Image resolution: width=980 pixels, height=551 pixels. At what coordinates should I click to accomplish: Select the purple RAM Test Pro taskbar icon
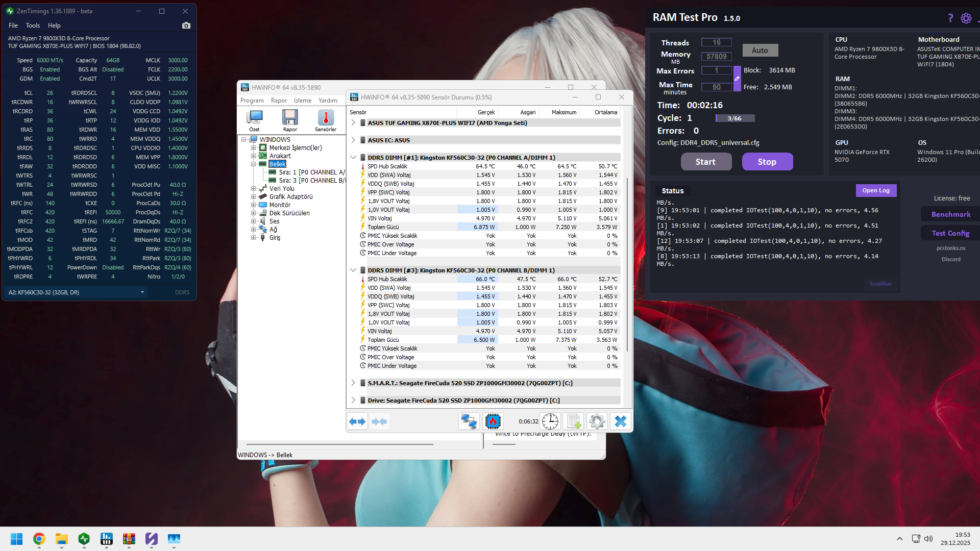click(x=152, y=539)
